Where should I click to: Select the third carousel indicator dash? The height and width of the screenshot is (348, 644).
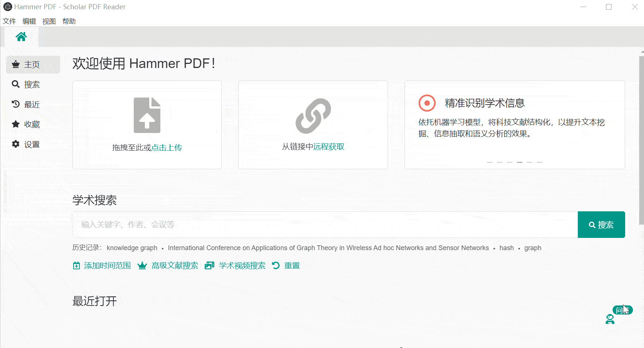(510, 162)
